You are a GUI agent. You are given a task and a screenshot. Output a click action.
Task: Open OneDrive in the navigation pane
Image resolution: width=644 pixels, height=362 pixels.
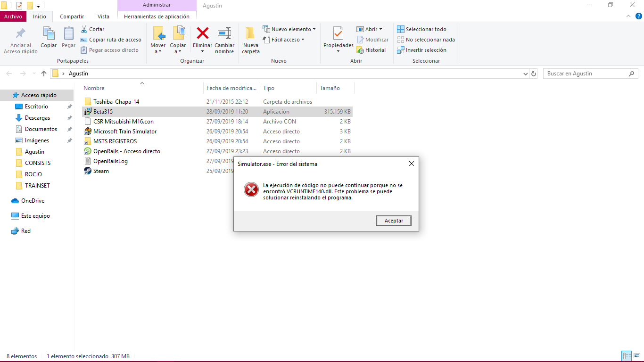33,201
